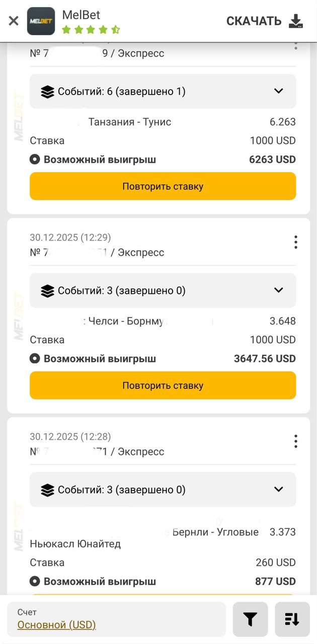Tap the MelBet star rating
Viewport: 317px width, 644px height.
coord(91,30)
